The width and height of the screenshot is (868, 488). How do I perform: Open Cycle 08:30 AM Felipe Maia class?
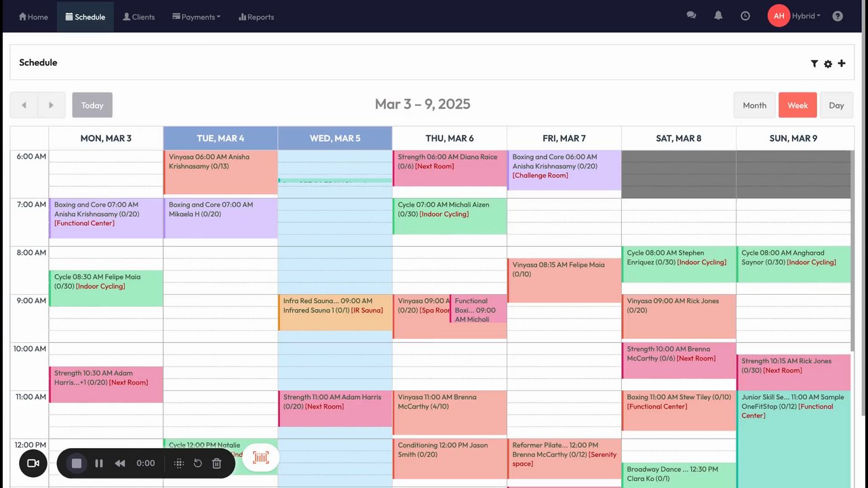point(106,288)
